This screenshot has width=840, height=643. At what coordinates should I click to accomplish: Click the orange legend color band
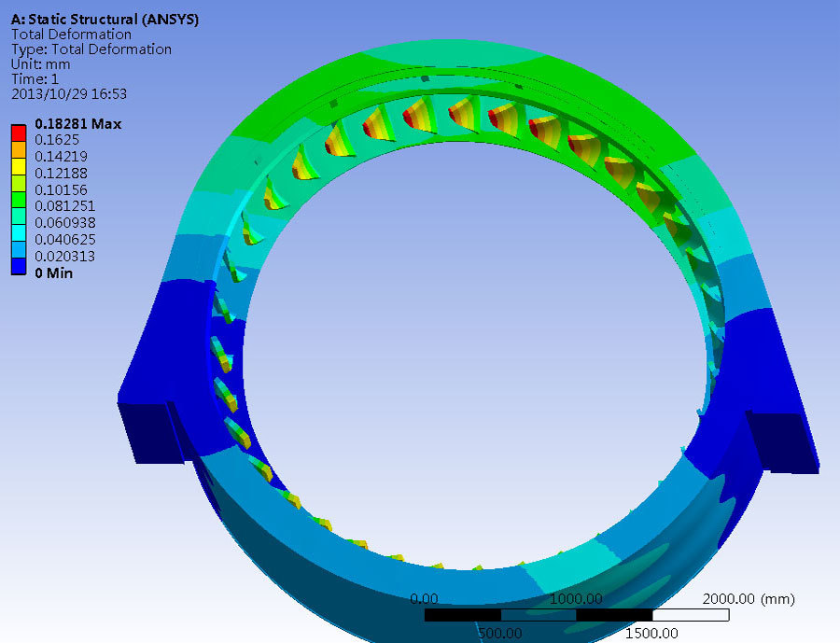pyautogui.click(x=19, y=149)
